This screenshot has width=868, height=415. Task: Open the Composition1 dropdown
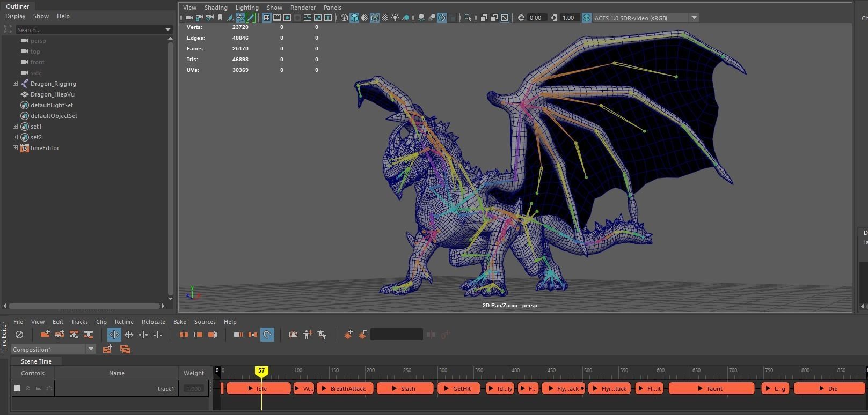[x=91, y=349]
